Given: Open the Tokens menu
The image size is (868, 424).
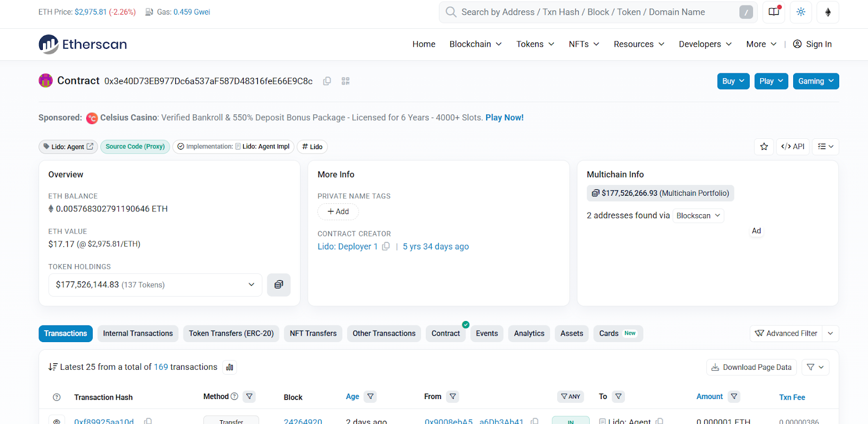Looking at the screenshot, I should (535, 44).
